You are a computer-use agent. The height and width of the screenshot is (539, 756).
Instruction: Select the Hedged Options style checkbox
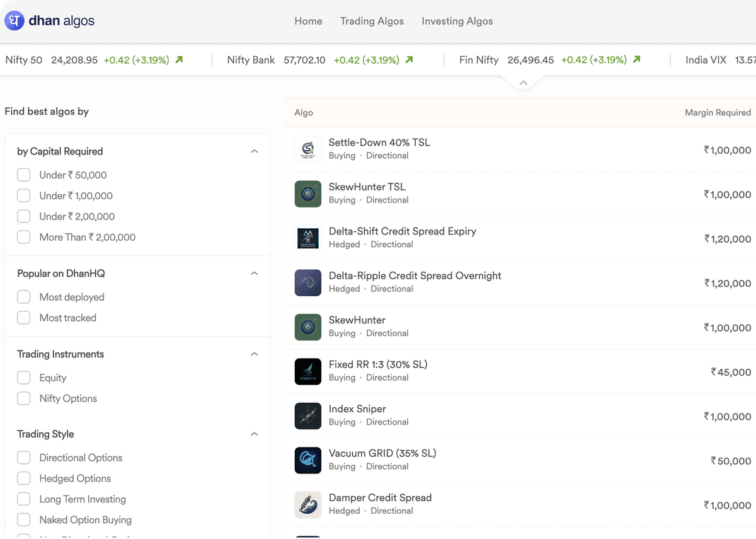point(24,478)
